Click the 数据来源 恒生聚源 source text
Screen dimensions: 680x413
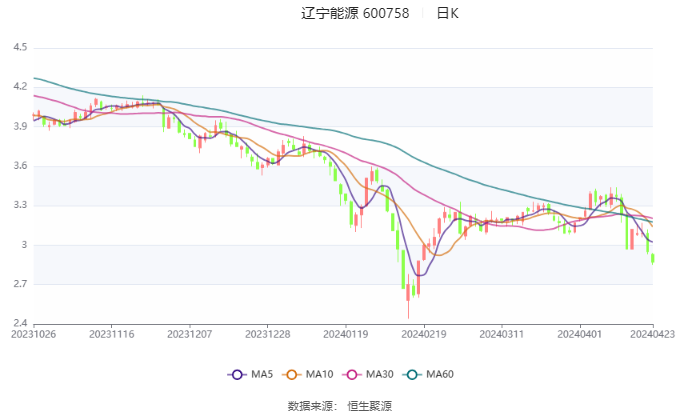(339, 405)
